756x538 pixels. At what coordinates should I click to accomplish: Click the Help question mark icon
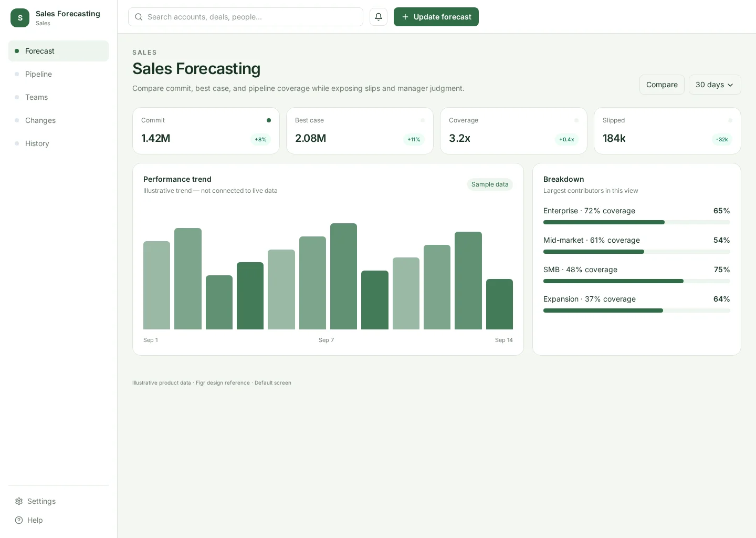19,520
